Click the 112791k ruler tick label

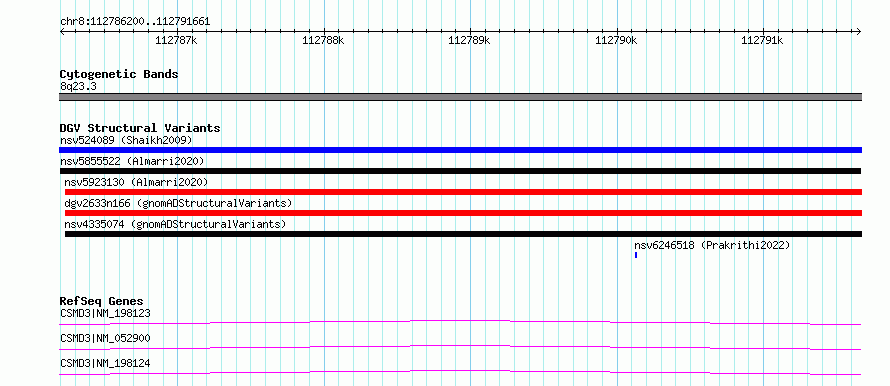(763, 40)
